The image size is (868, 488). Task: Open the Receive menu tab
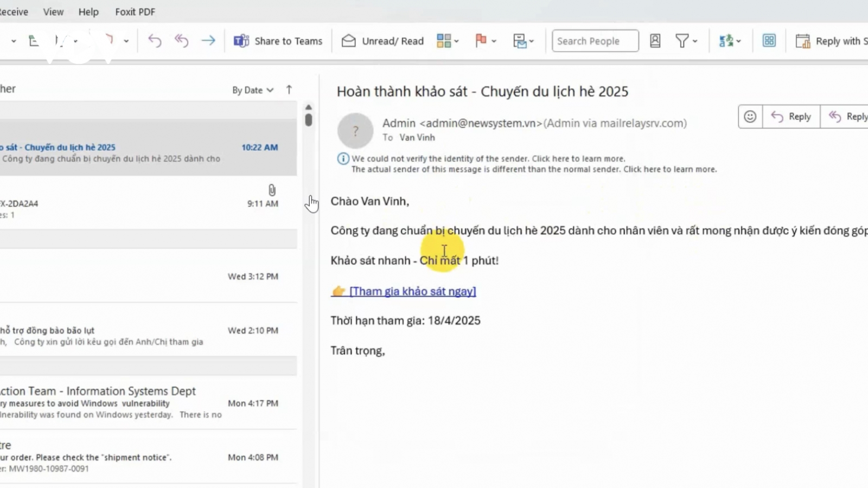coord(14,11)
